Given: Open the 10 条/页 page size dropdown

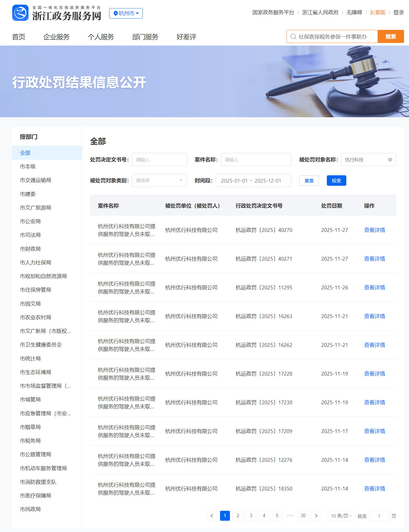Looking at the screenshot, I should point(341,516).
